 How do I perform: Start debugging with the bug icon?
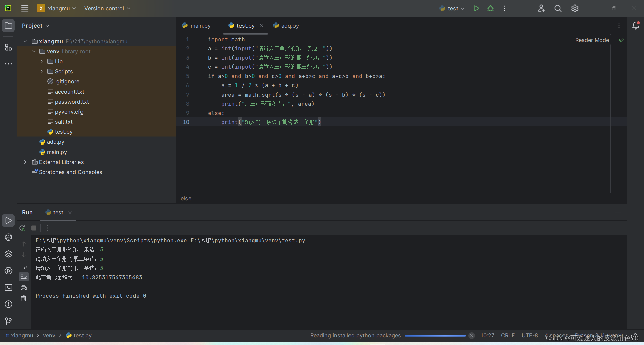[490, 8]
